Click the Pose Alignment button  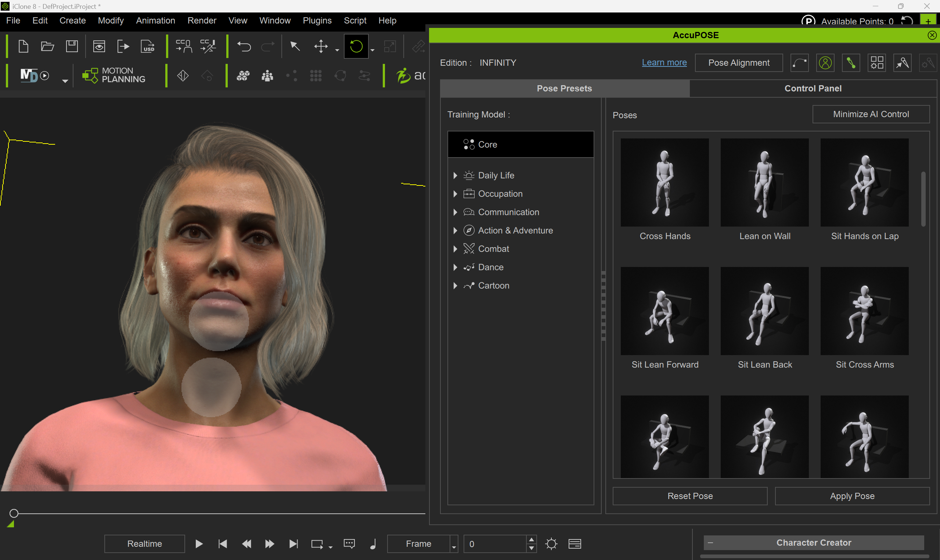[739, 63]
